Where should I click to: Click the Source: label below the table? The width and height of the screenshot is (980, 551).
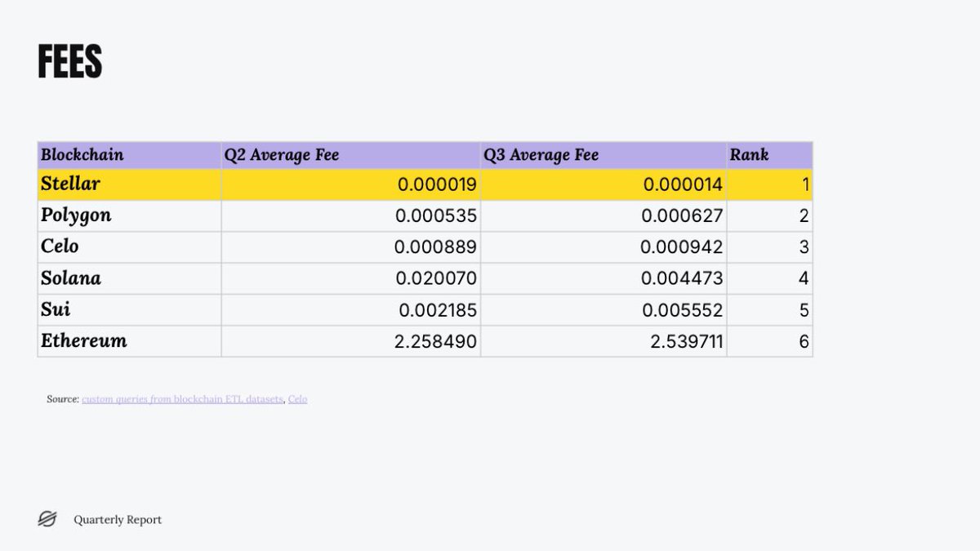(x=63, y=399)
